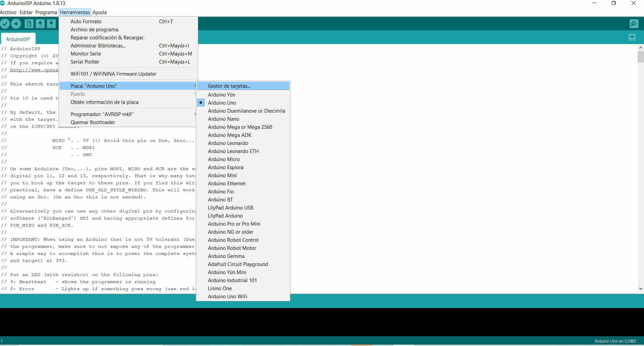Select the Linino One board
The image size is (644, 346).
[x=243, y=289]
